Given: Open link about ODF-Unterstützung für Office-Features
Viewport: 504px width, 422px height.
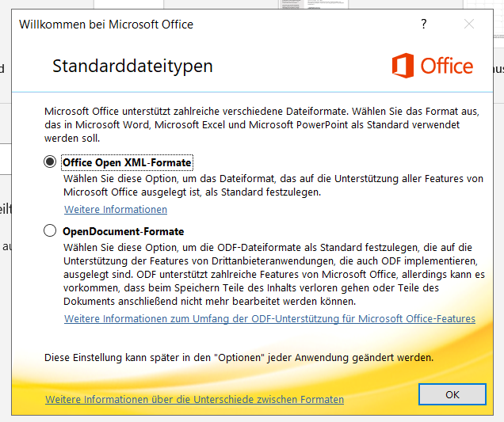Looking at the screenshot, I should coord(269,319).
